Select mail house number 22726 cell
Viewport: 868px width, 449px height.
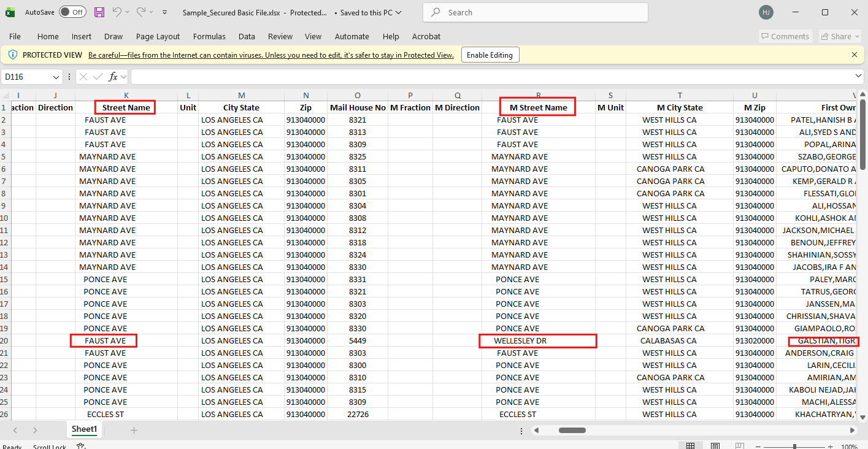tap(358, 414)
